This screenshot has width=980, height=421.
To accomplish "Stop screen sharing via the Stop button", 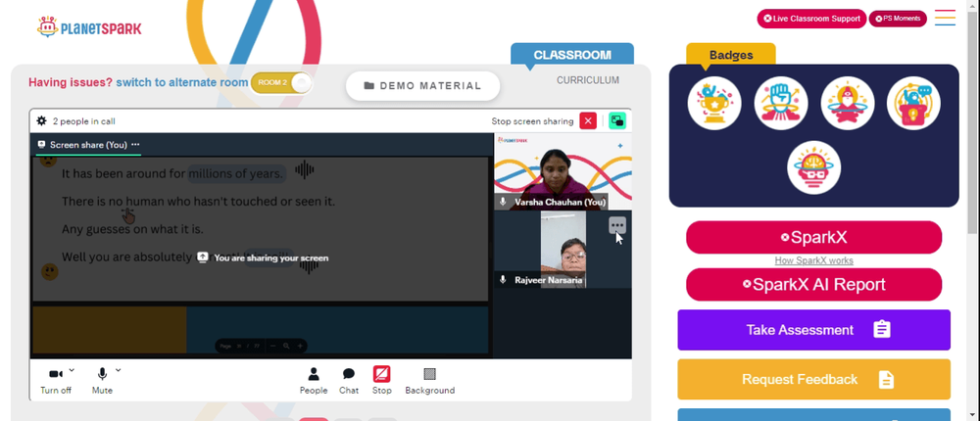I will tap(382, 381).
